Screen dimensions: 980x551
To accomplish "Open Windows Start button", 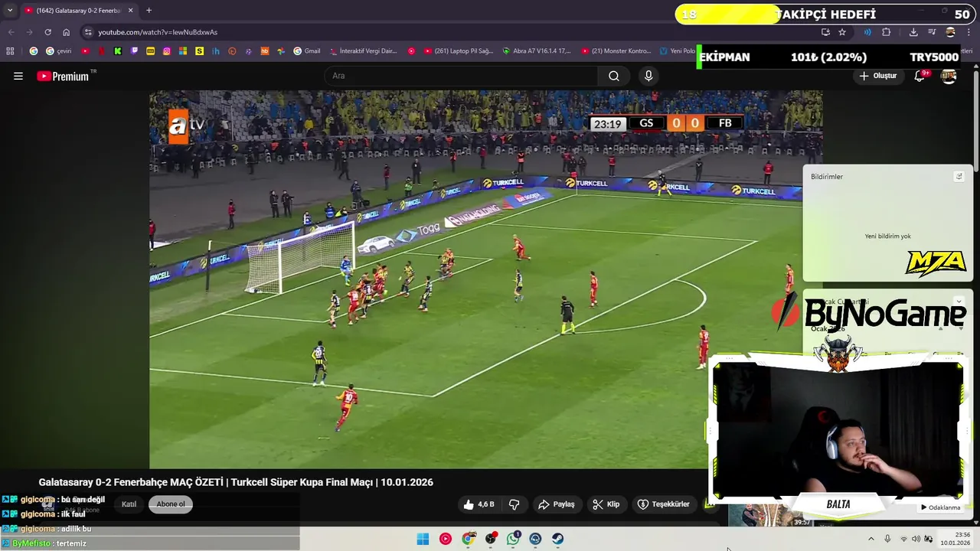I will tap(423, 539).
